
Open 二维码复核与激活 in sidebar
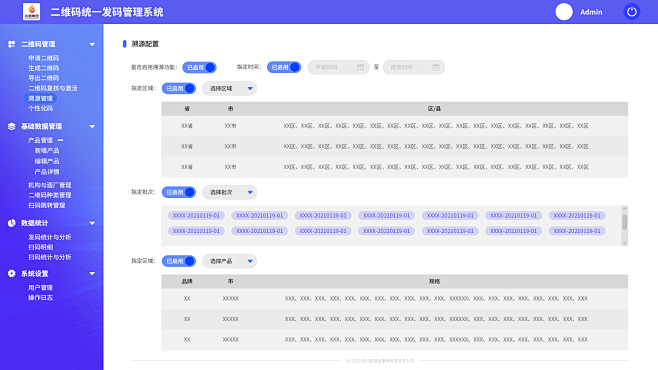coord(53,88)
